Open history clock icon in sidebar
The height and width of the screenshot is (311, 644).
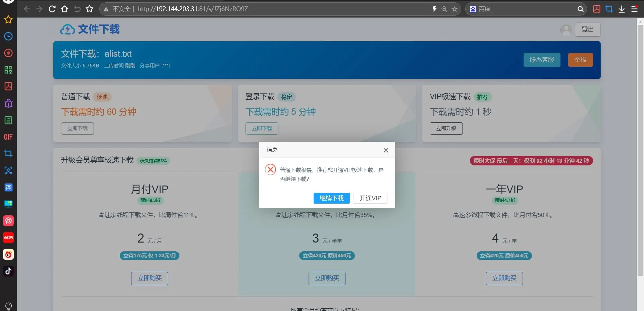coord(8,36)
